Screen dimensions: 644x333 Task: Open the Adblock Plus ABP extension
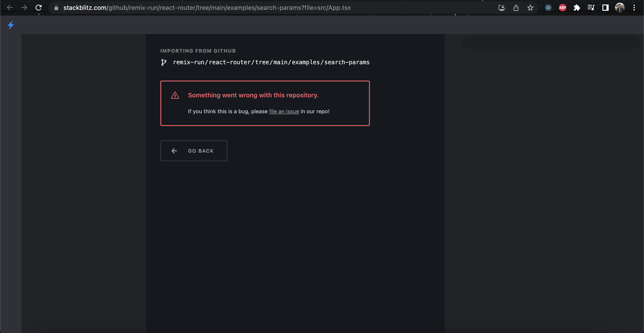point(563,8)
